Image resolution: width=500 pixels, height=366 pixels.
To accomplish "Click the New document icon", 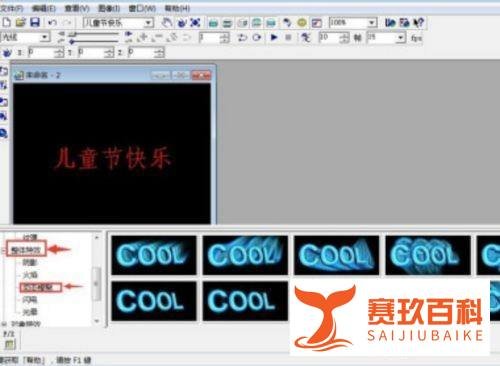I will pyautogui.click(x=7, y=23).
